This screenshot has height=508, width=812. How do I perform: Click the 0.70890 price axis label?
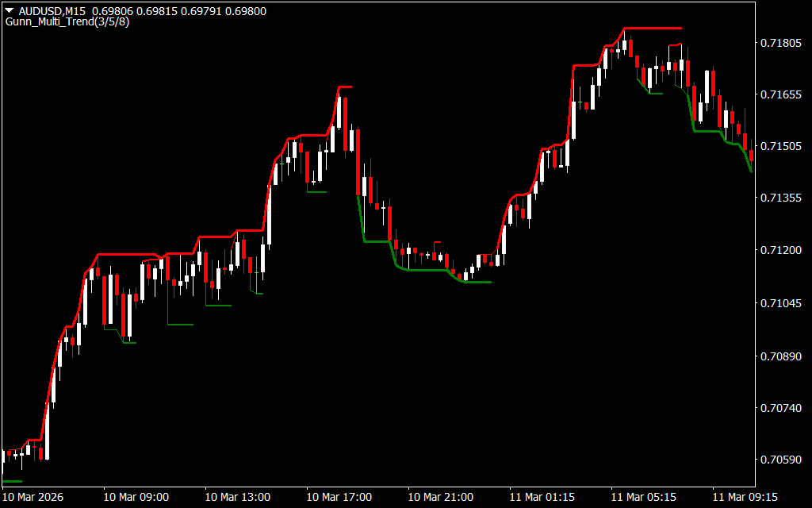(x=780, y=356)
